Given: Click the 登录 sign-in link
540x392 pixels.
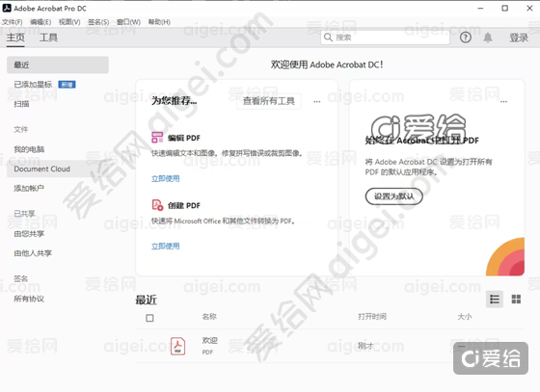Looking at the screenshot, I should [x=519, y=38].
